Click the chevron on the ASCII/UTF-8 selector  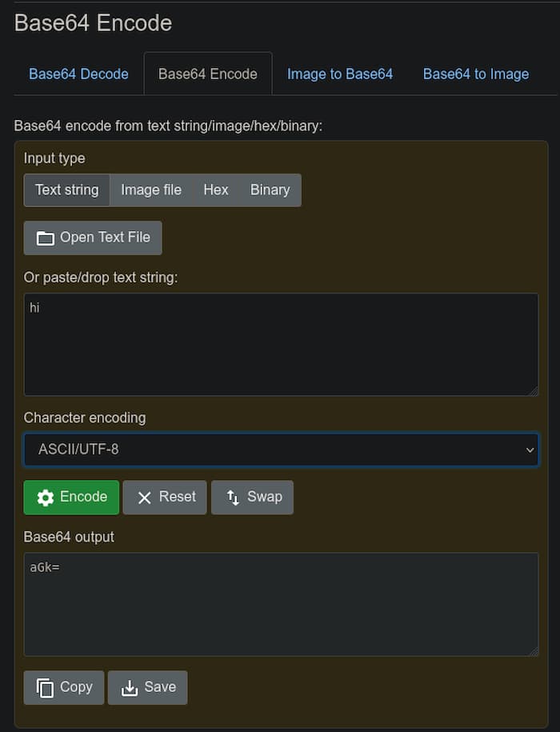pyautogui.click(x=530, y=450)
